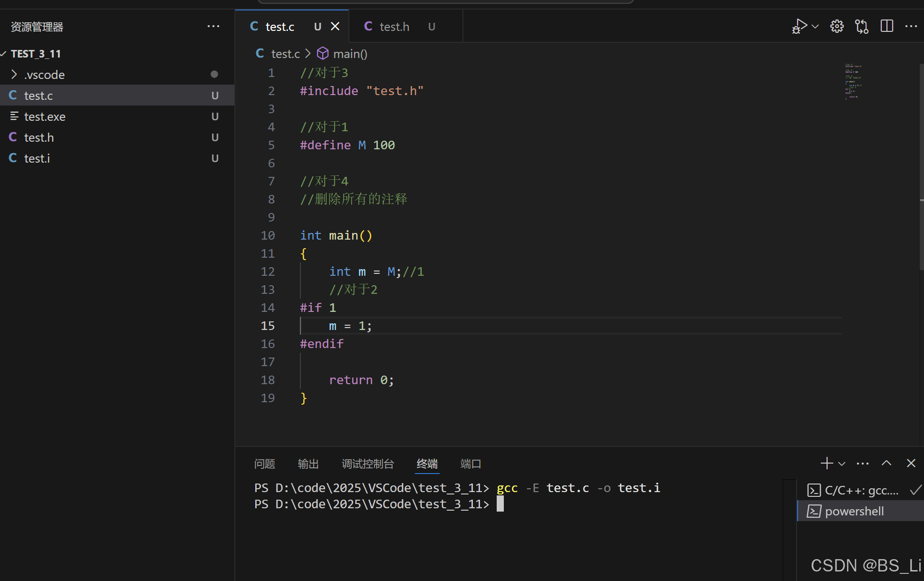Image resolution: width=924 pixels, height=581 pixels.
Task: Click the code minimap preview
Action: coord(853,81)
